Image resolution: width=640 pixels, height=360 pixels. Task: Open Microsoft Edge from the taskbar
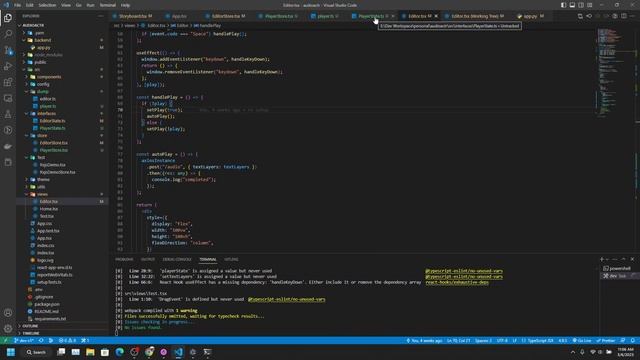click(120, 352)
